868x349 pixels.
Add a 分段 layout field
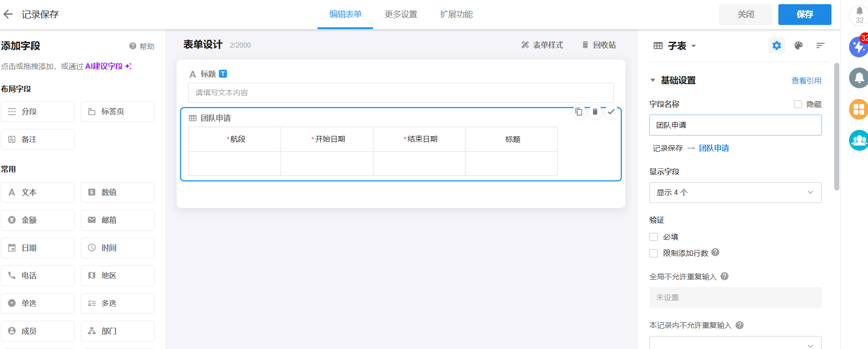(38, 111)
